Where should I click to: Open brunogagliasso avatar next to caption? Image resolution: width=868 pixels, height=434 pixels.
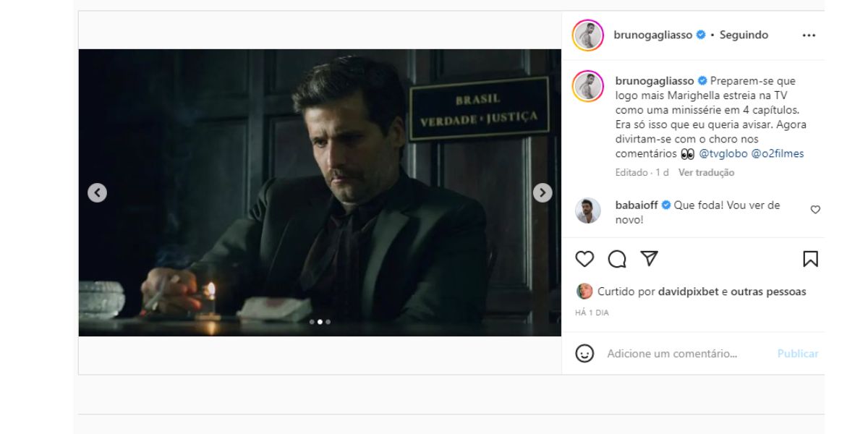point(588,86)
